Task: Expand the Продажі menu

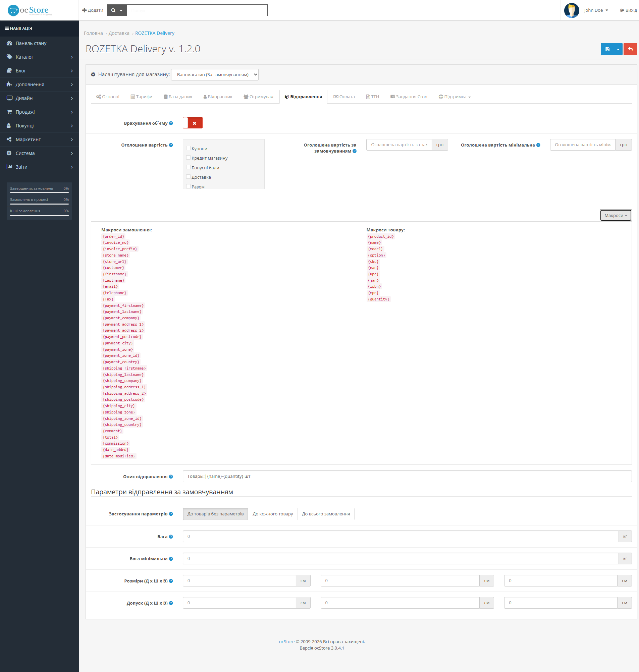Action: coord(39,112)
